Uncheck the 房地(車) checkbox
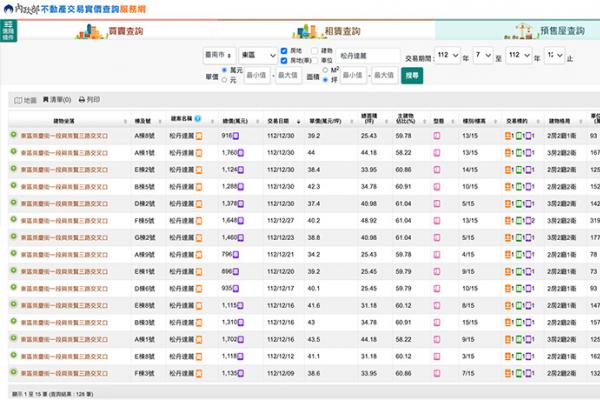The width and height of the screenshot is (600, 400). tap(284, 60)
